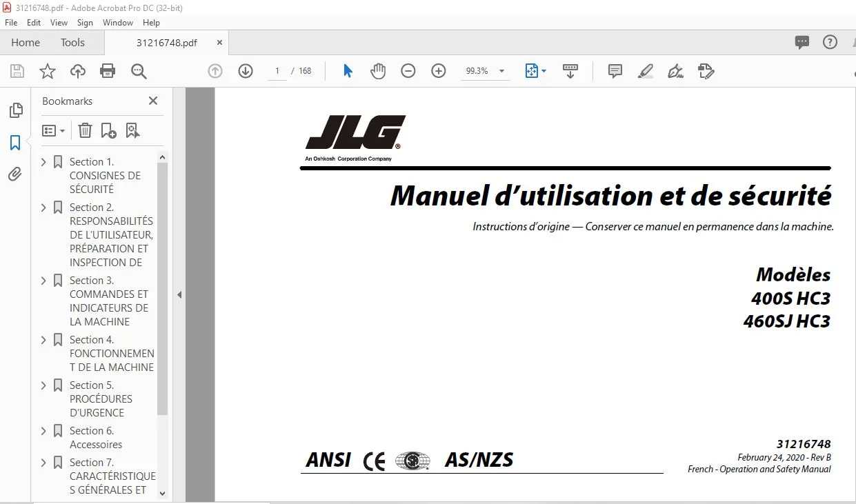The height and width of the screenshot is (504, 856).
Task: Open Section 5 PROCÉDURES D'URGENCE bookmark
Action: (101, 399)
